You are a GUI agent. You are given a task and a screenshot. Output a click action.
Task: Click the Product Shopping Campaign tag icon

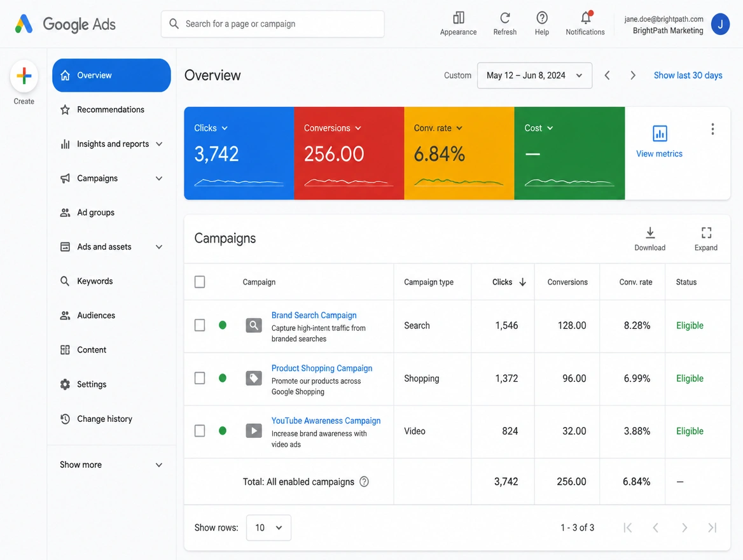tap(254, 378)
